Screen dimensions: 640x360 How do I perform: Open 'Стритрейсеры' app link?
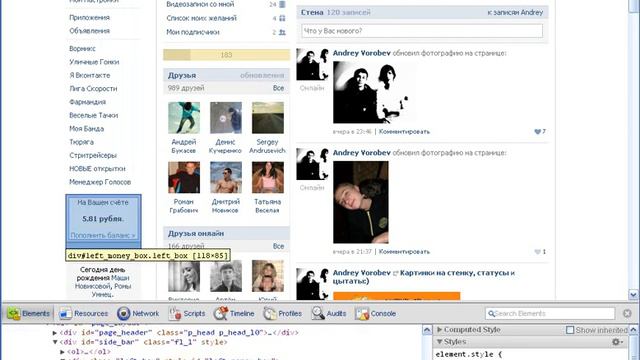[93, 156]
